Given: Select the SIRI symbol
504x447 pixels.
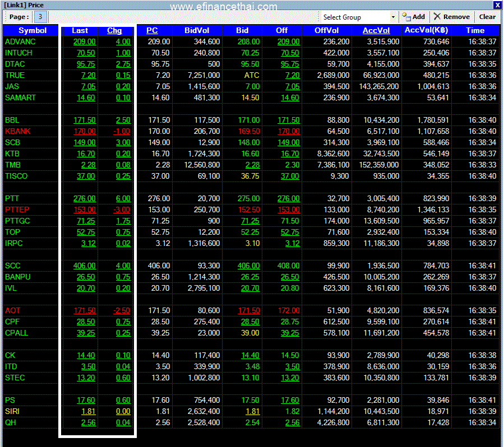Looking at the screenshot, I should point(12,411).
